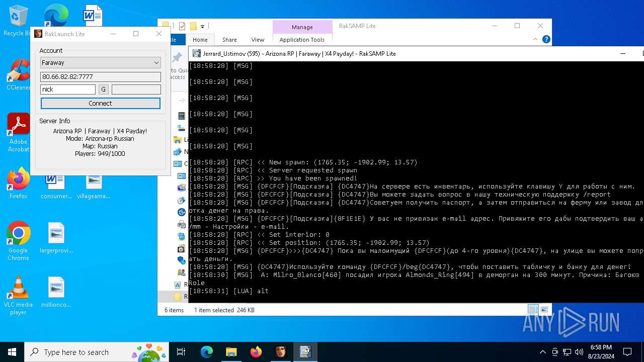This screenshot has width=644, height=362.
Task: Select the Google Chrome desktop shortcut
Action: [x=18, y=241]
